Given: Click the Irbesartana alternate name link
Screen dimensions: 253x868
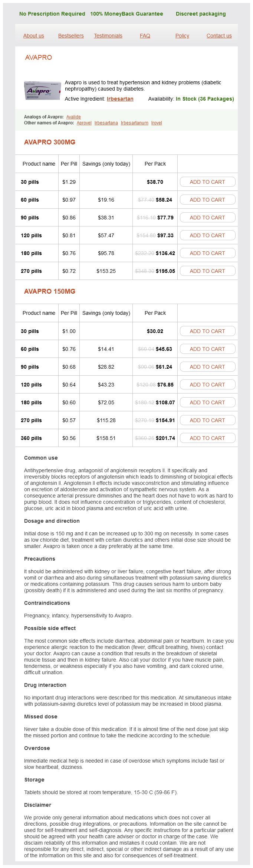Looking at the screenshot, I should coord(106,123).
